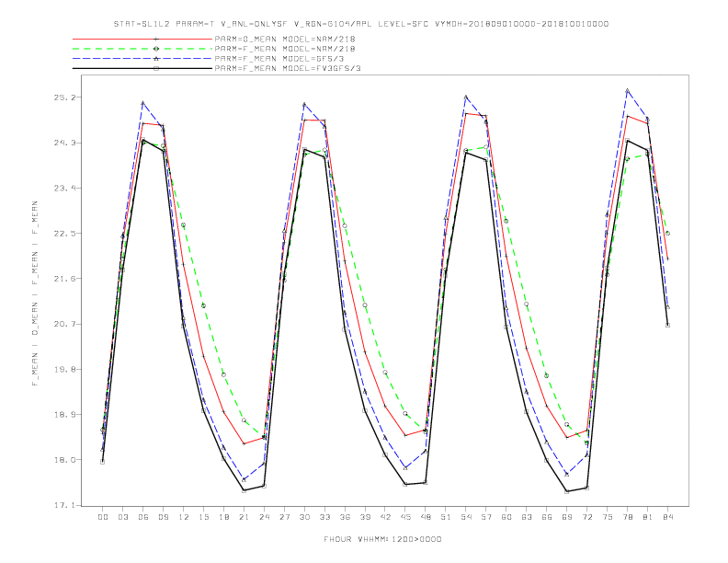Click y-axis tick value 24.3
This screenshot has height=563, width=728.
click(64, 143)
